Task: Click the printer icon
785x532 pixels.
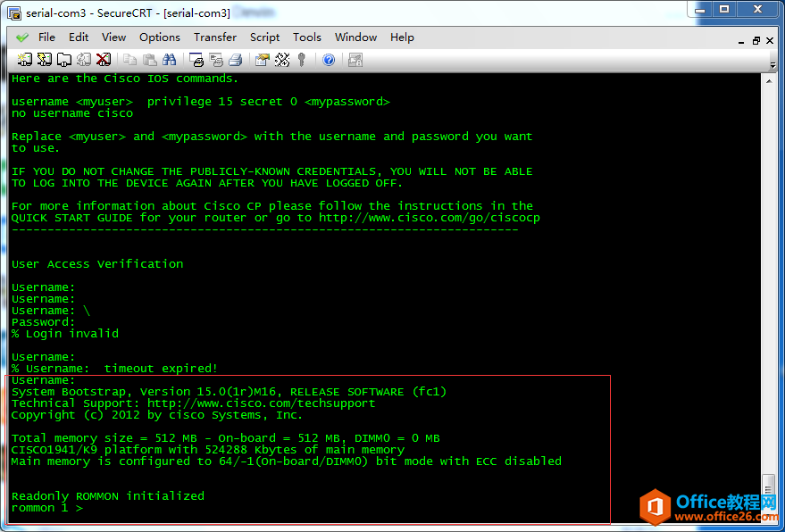Action: pos(235,60)
